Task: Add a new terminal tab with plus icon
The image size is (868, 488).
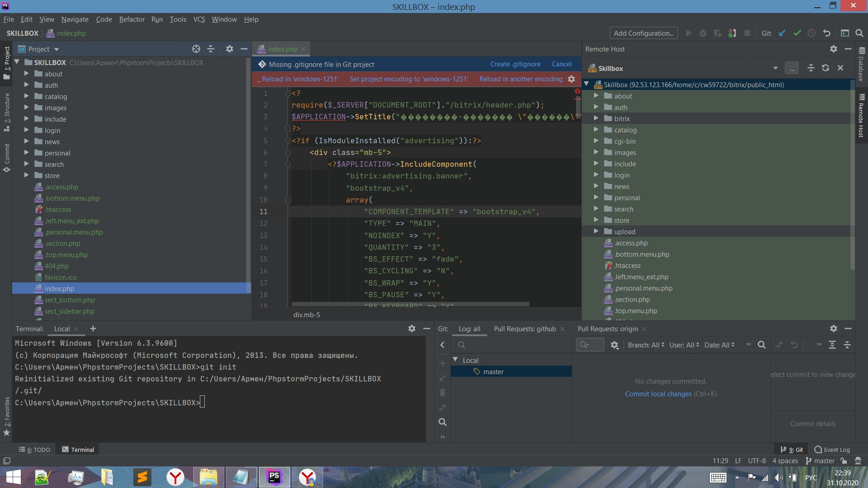Action: pos(93,328)
